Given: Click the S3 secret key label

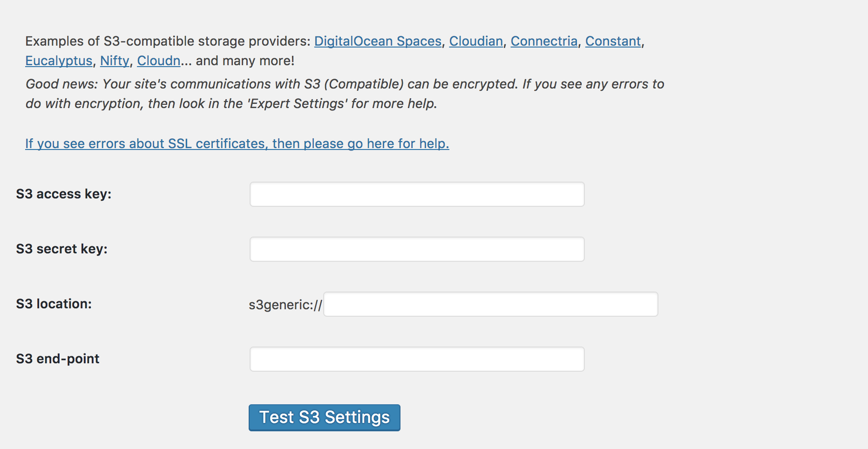Looking at the screenshot, I should coord(61,249).
